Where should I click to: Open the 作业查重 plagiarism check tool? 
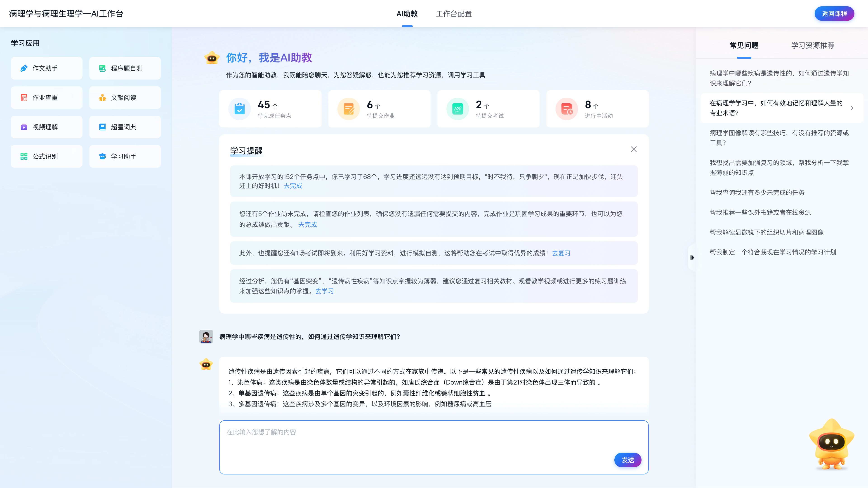click(47, 98)
